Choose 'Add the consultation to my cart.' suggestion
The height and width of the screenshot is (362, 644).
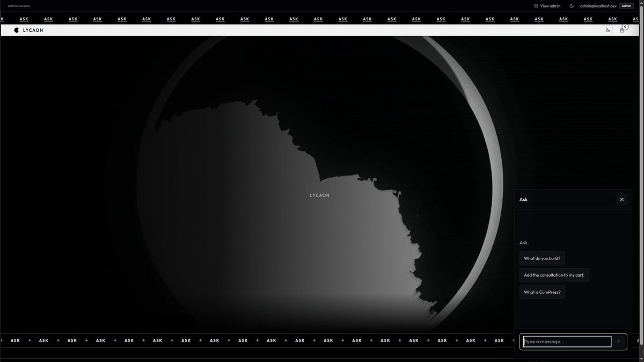554,275
